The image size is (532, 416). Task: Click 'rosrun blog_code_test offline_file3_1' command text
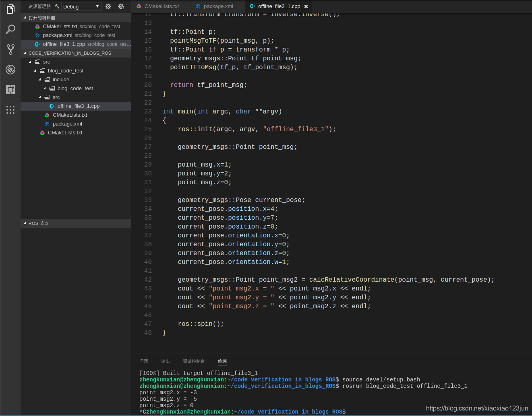(405, 386)
